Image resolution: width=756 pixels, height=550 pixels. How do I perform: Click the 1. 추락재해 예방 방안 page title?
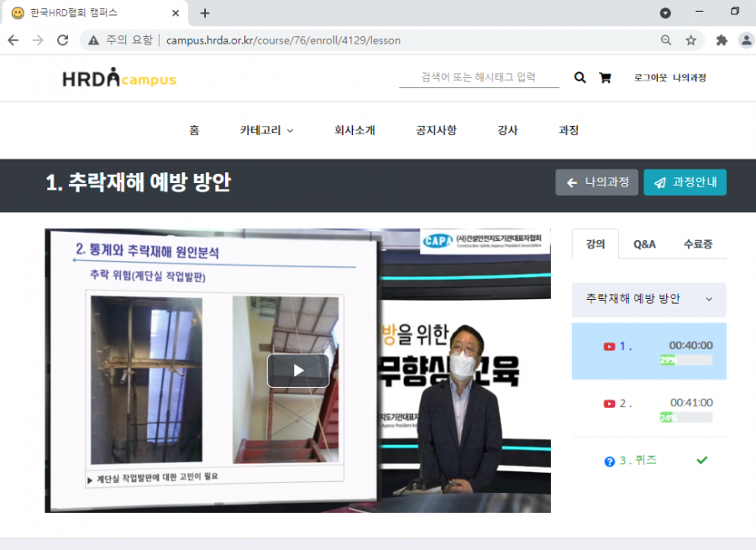pyautogui.click(x=139, y=183)
